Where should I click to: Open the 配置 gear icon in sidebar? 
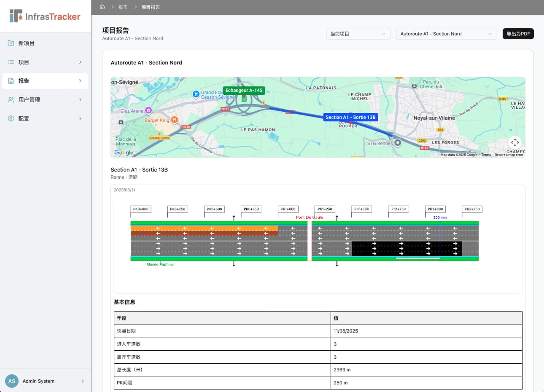11,118
